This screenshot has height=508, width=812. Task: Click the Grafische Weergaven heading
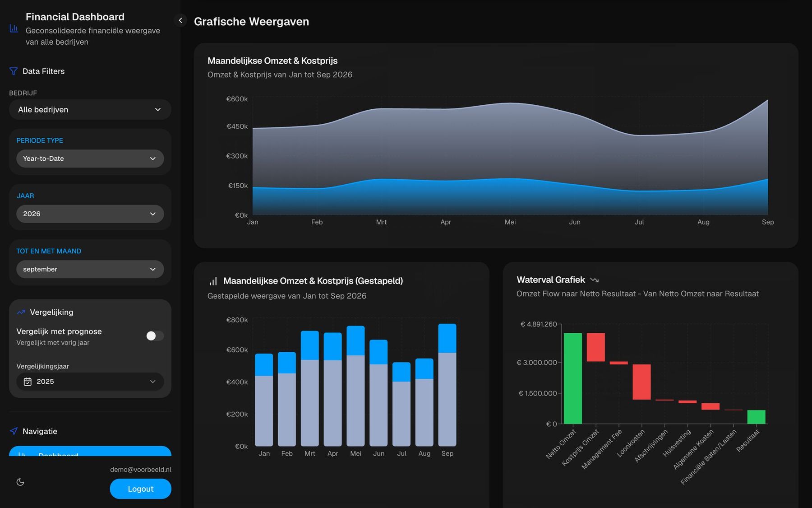251,22
